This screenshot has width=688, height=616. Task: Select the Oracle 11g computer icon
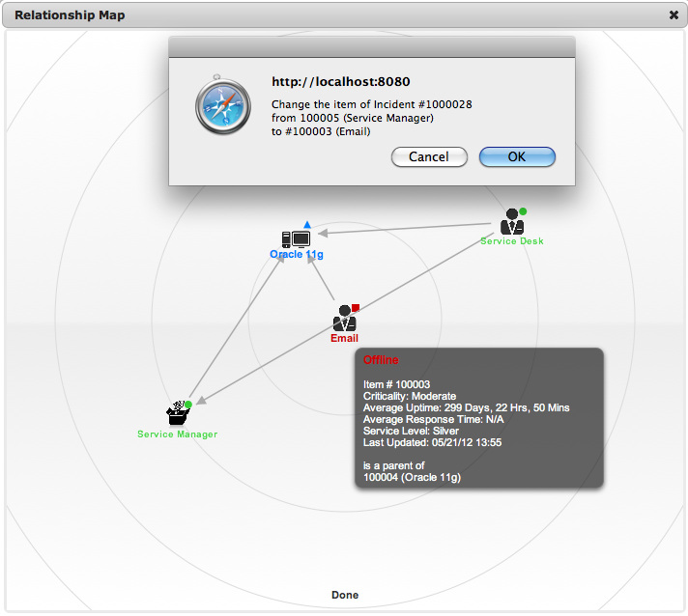[x=296, y=239]
